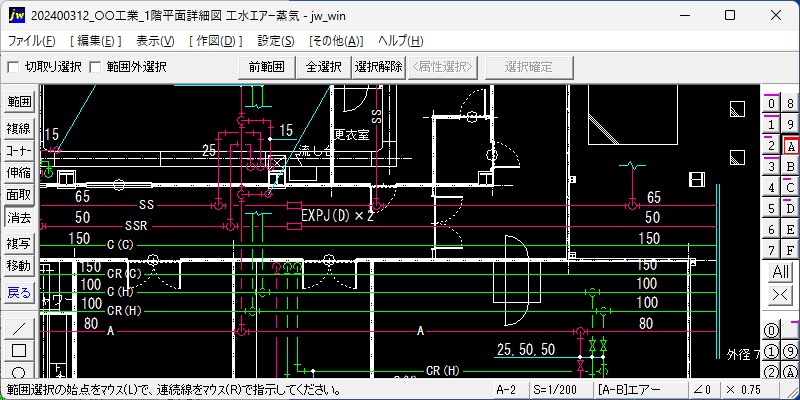The image size is (800, 400).
Task: Select the line drawing tool icon
Action: tap(19, 329)
